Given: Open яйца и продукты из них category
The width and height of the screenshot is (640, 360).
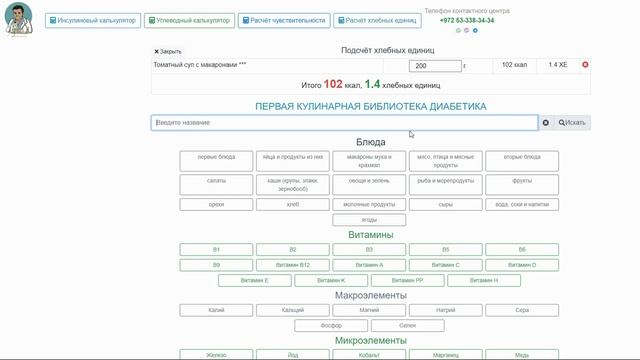Looking at the screenshot, I should [x=293, y=161].
